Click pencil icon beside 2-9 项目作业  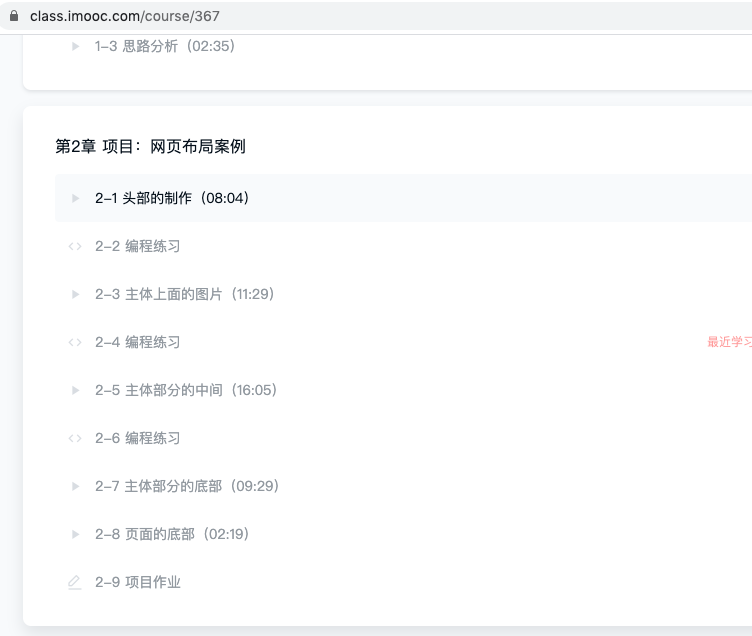(74, 582)
